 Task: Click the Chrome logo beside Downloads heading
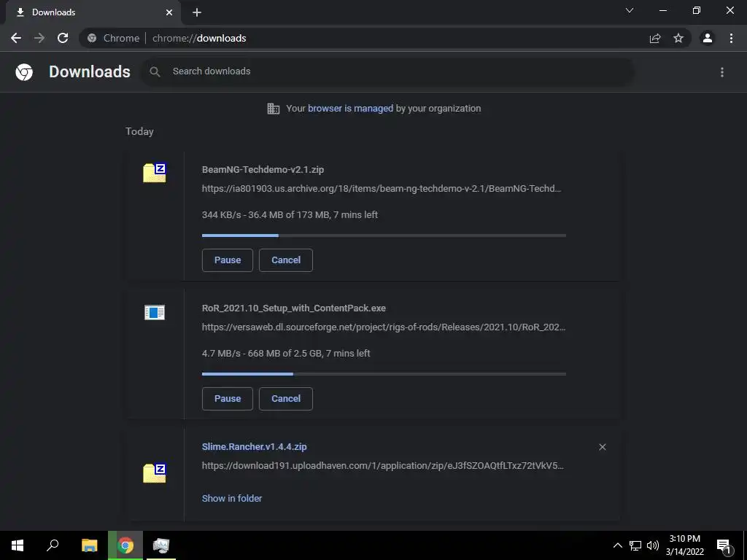[24, 72]
